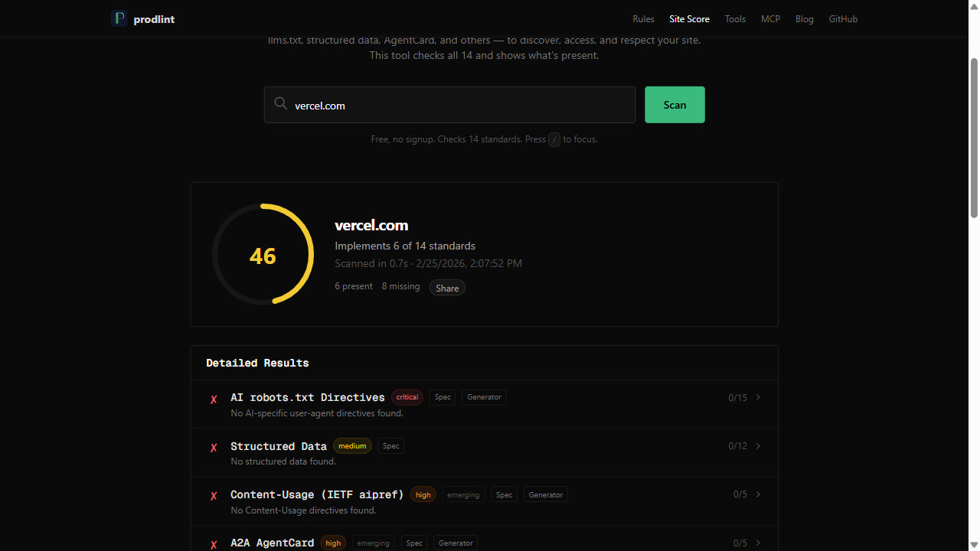Open Spec link for Structured Data

[x=391, y=446]
